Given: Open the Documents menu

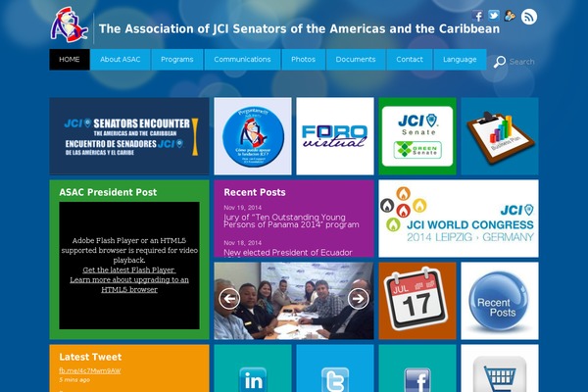Looking at the screenshot, I should click(356, 59).
